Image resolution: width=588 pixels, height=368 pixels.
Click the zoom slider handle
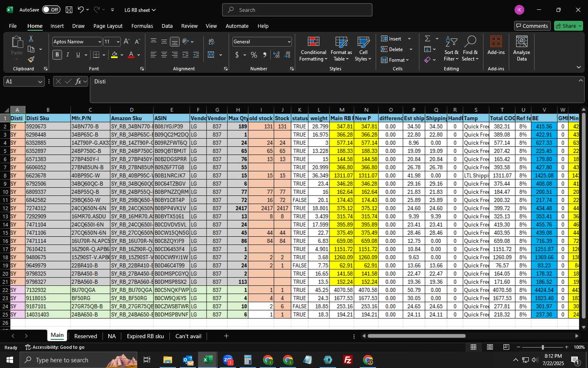[543, 347]
